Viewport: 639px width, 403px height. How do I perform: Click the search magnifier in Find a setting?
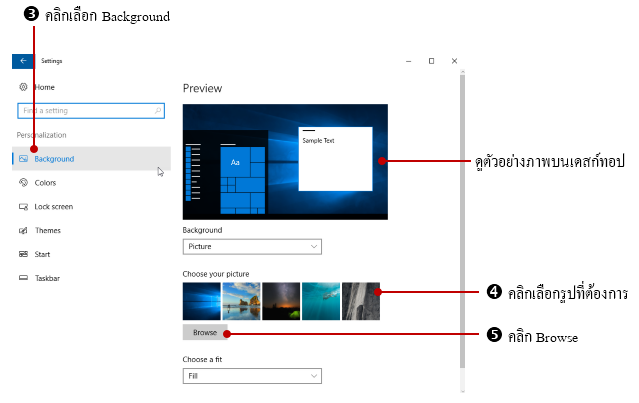(x=158, y=110)
